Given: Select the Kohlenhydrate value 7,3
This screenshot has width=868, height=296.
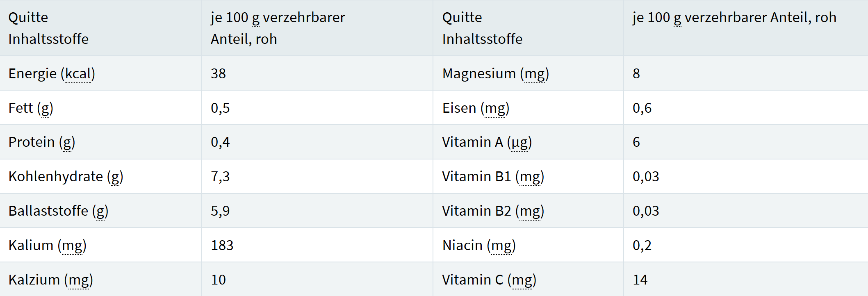Looking at the screenshot, I should pyautogui.click(x=220, y=177).
